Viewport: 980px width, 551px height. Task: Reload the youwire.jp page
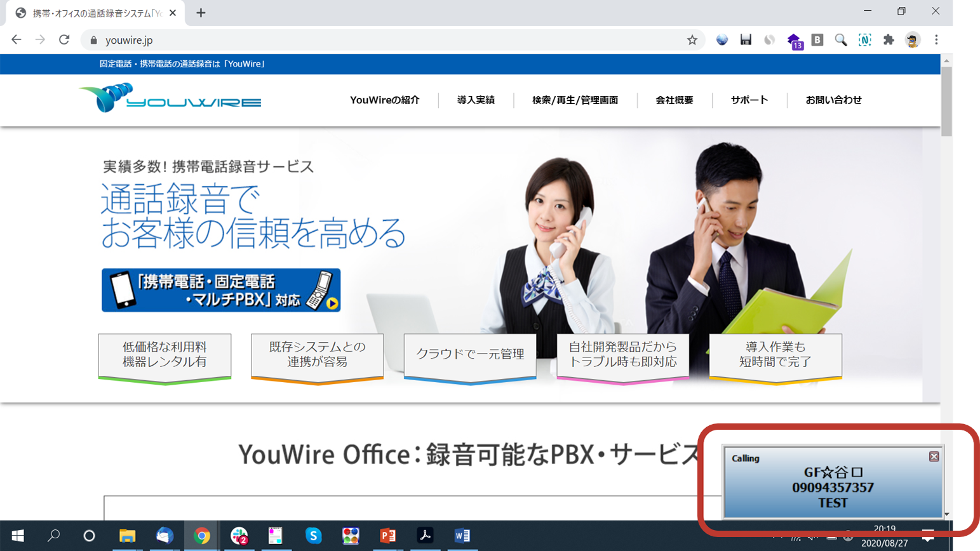coord(64,40)
